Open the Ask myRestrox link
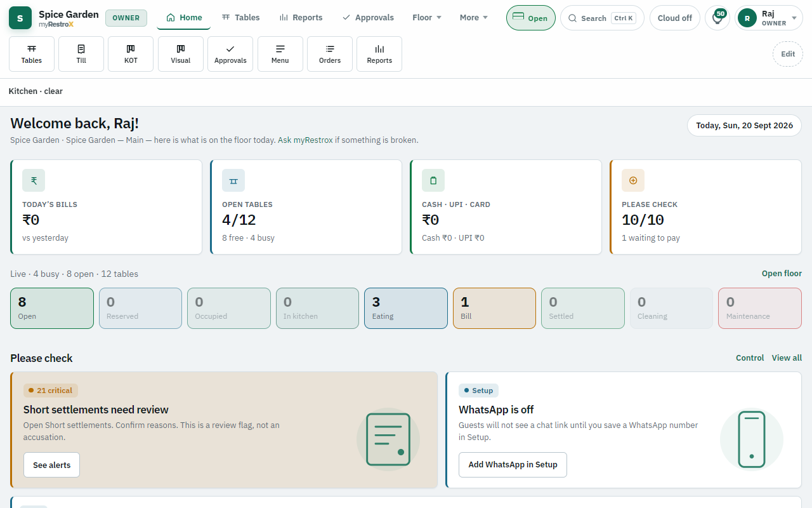Viewport: 812px width, 508px height. click(x=305, y=140)
